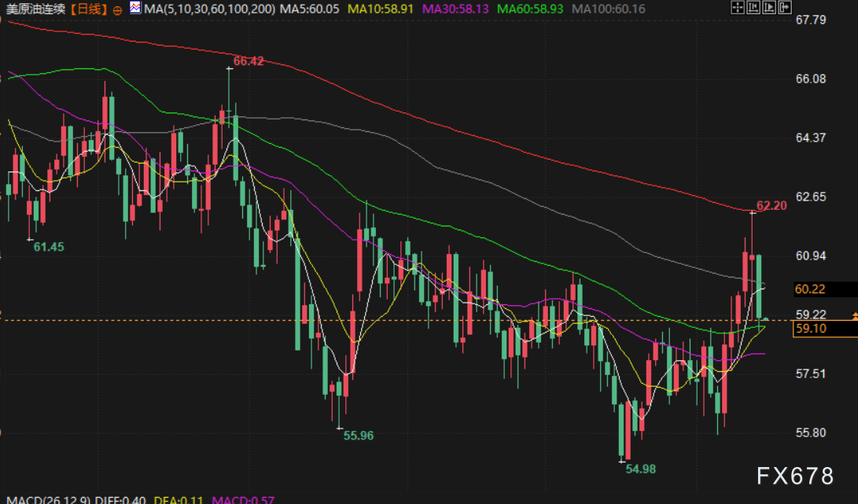Toggle MA5:60.05 line label
Screen dimensions: 858x504
click(313, 9)
